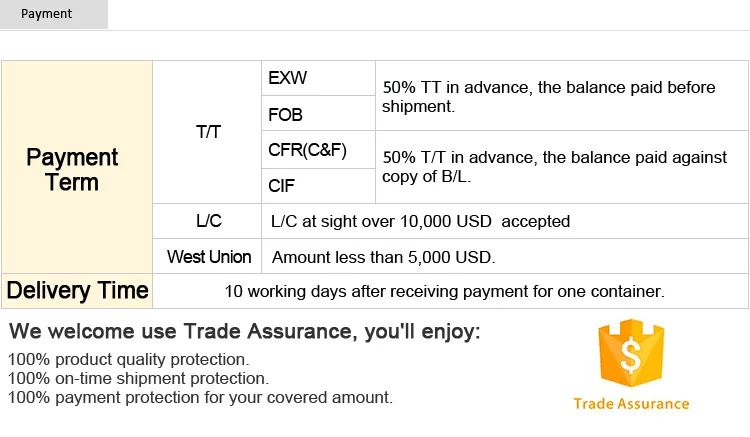750x437 pixels.
Task: Click the FOB trade term cell
Action: click(286, 114)
